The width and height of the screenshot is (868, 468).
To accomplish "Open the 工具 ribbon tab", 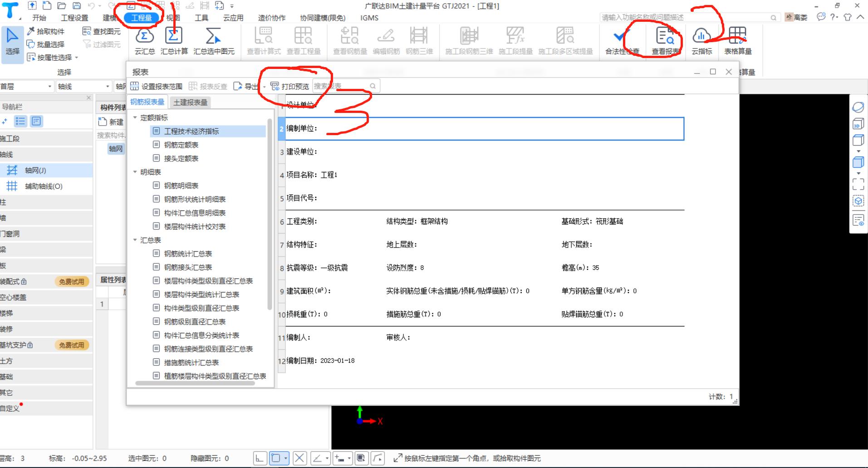I will 201,18.
